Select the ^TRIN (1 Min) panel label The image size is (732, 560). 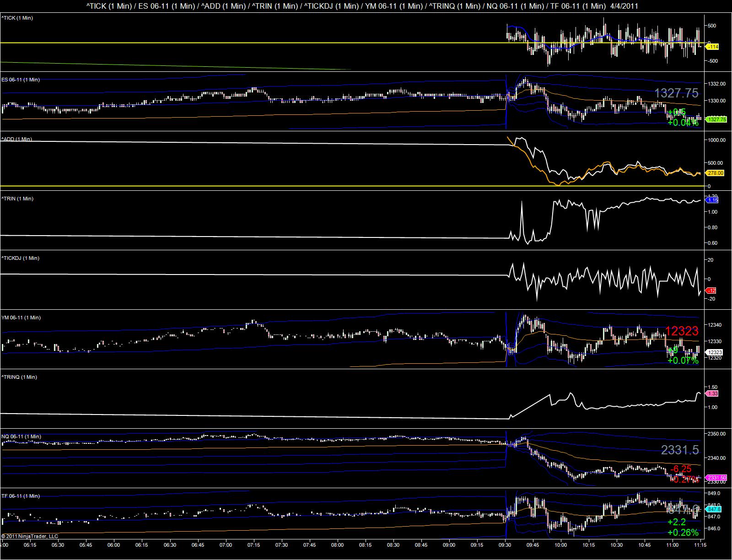point(17,199)
